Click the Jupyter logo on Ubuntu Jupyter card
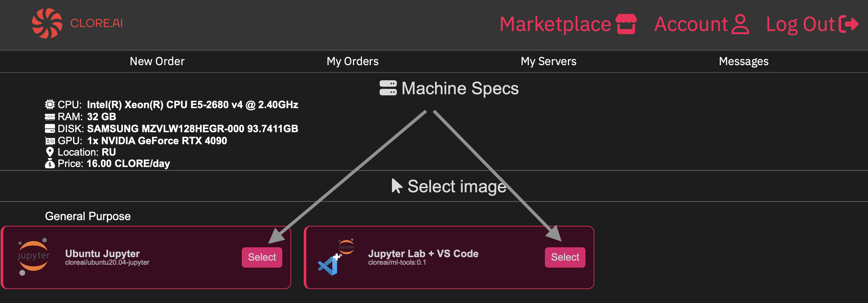The height and width of the screenshot is (303, 868). pyautogui.click(x=34, y=257)
